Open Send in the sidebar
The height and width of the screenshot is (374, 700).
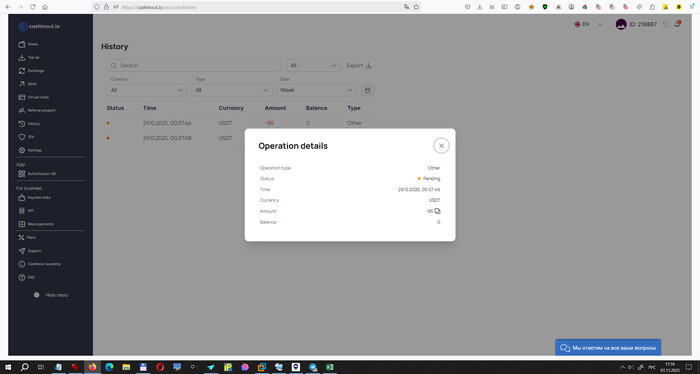click(x=28, y=84)
